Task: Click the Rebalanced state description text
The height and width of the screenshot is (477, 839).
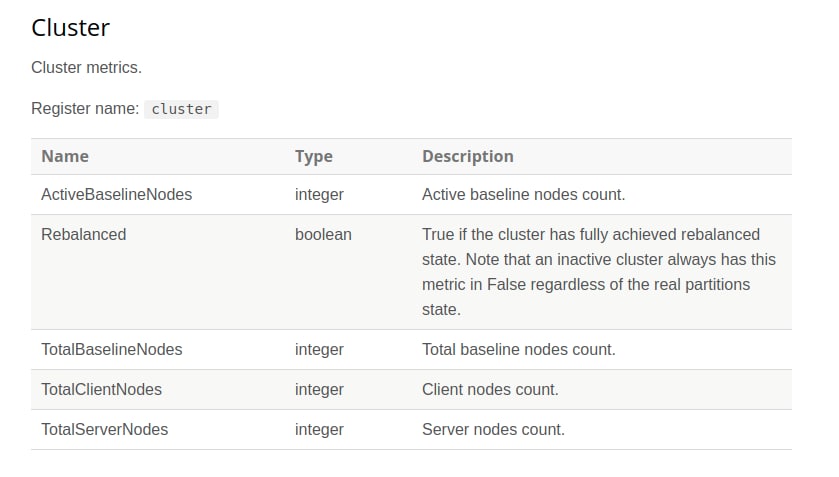Action: (x=599, y=272)
